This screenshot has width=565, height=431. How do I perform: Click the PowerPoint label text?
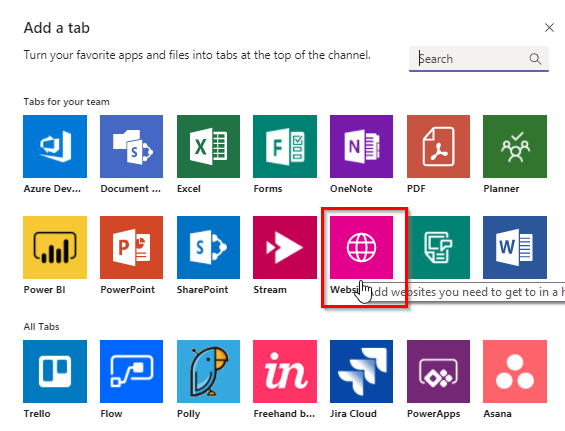128,290
